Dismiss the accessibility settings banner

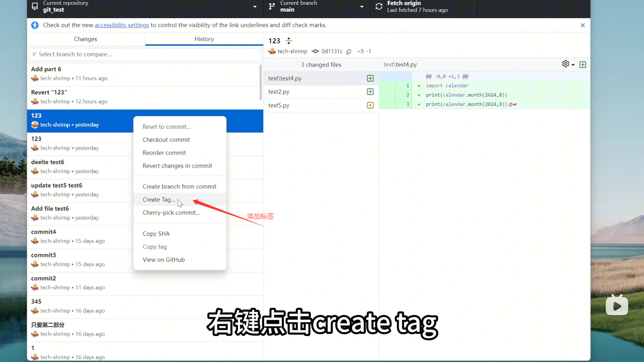(x=583, y=25)
